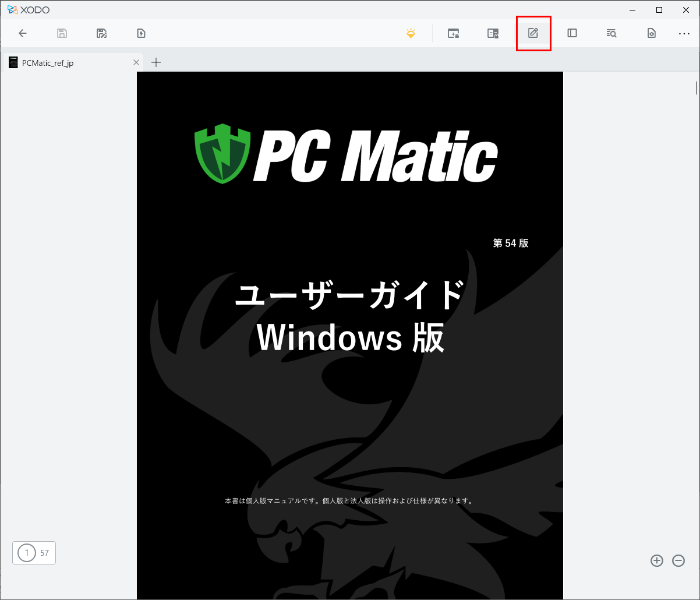Switch to the PCMatic_ref_jp tab
The image size is (700, 600).
(48, 63)
